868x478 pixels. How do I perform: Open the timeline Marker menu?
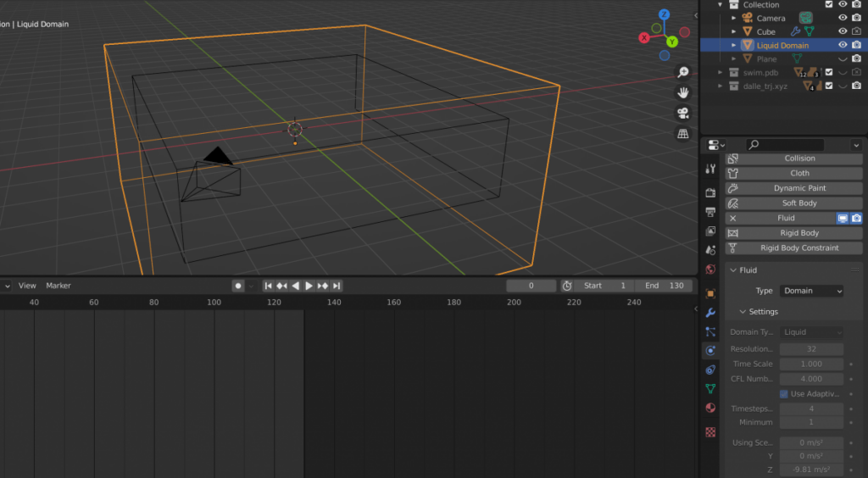tap(58, 286)
